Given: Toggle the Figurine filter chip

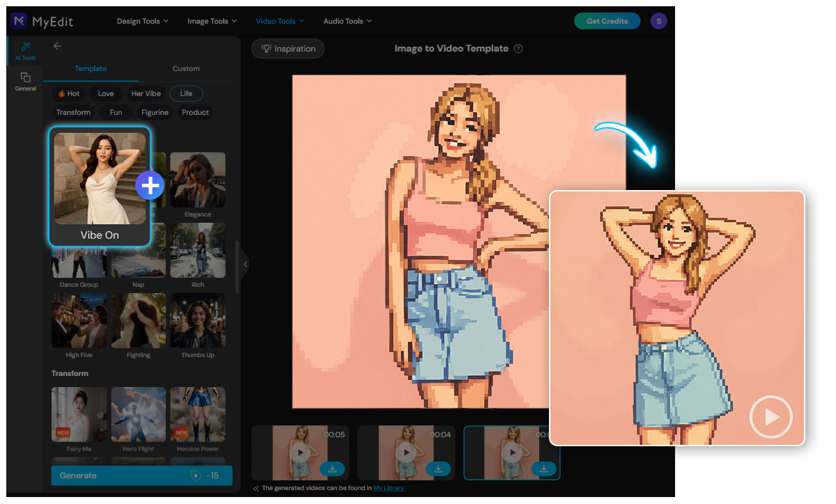Looking at the screenshot, I should [154, 112].
